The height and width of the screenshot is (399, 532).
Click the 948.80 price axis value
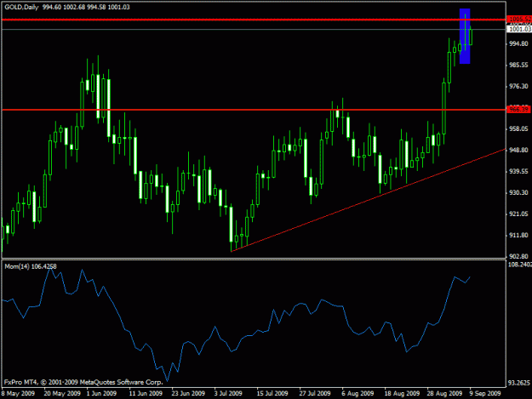coord(518,150)
